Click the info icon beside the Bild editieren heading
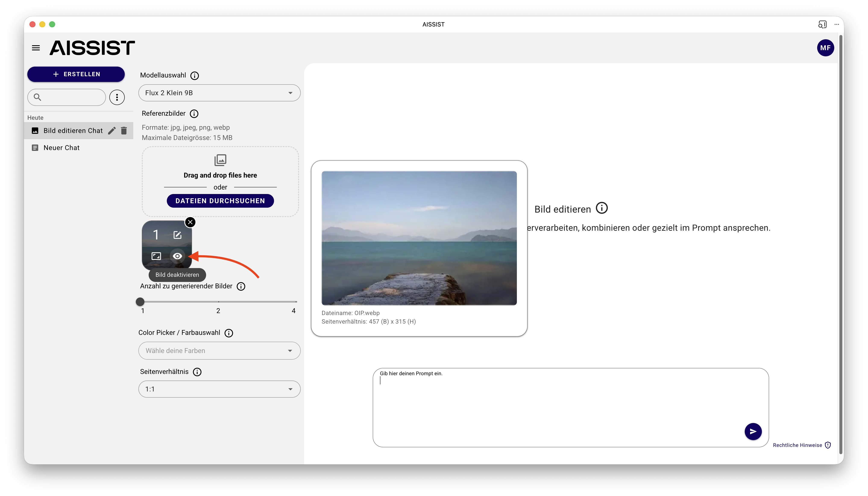This screenshot has width=868, height=496. pos(602,208)
